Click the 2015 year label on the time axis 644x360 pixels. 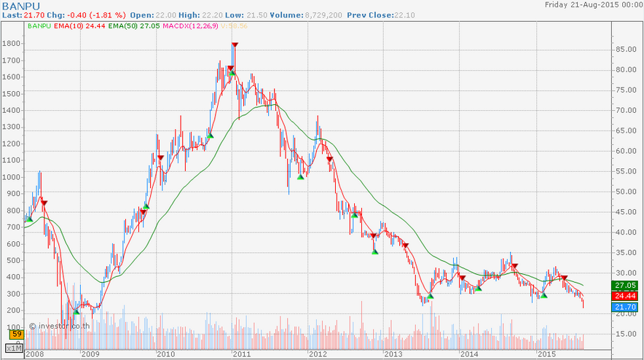pos(546,354)
